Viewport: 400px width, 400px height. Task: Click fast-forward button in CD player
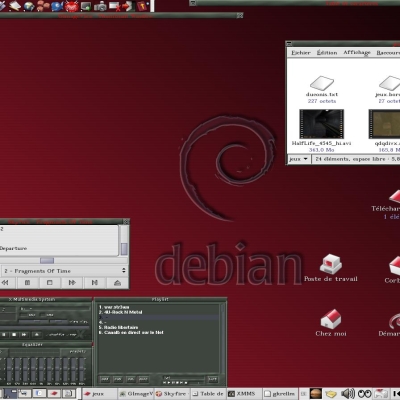72,283
